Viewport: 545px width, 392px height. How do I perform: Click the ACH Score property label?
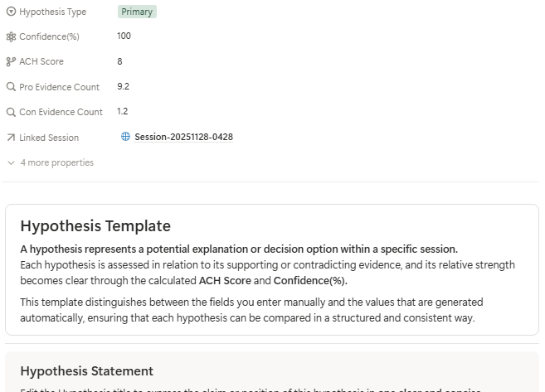tap(41, 62)
